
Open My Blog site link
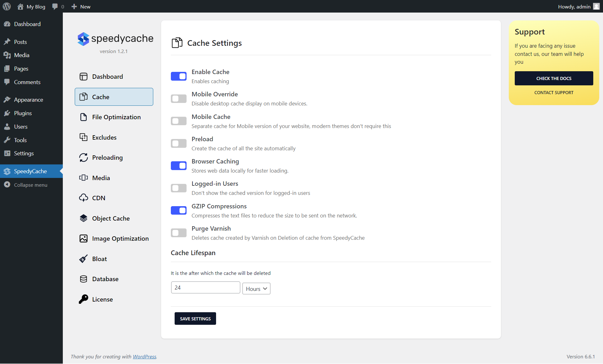(x=31, y=7)
